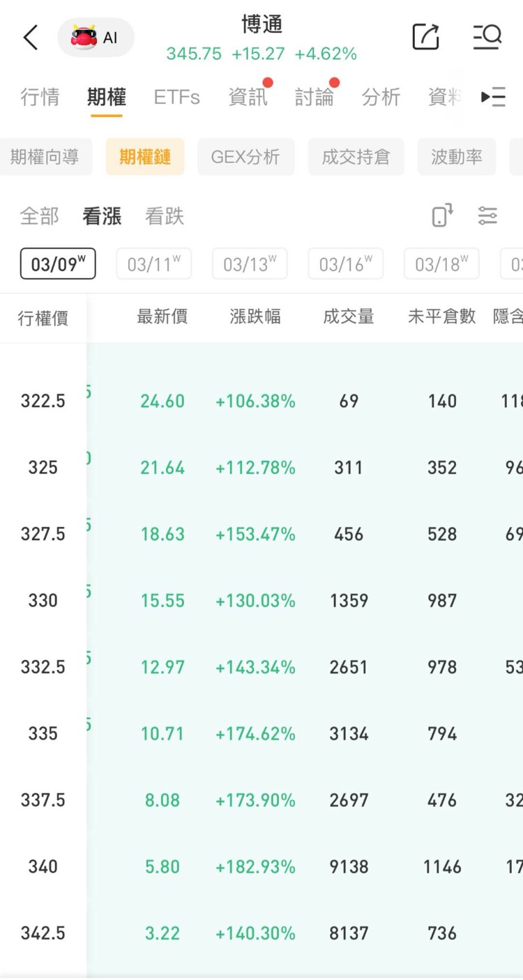Tap latest price 15.55
The image size is (523, 980).
click(162, 600)
